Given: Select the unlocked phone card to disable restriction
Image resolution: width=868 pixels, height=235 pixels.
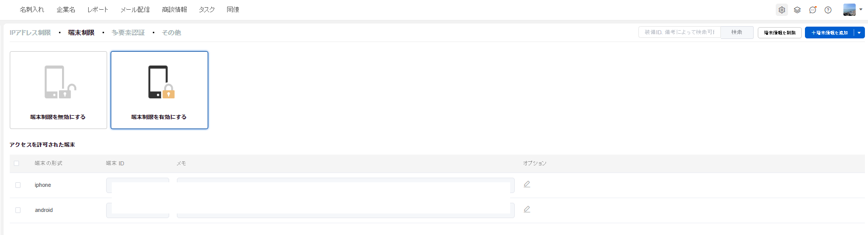Looking at the screenshot, I should (x=58, y=90).
